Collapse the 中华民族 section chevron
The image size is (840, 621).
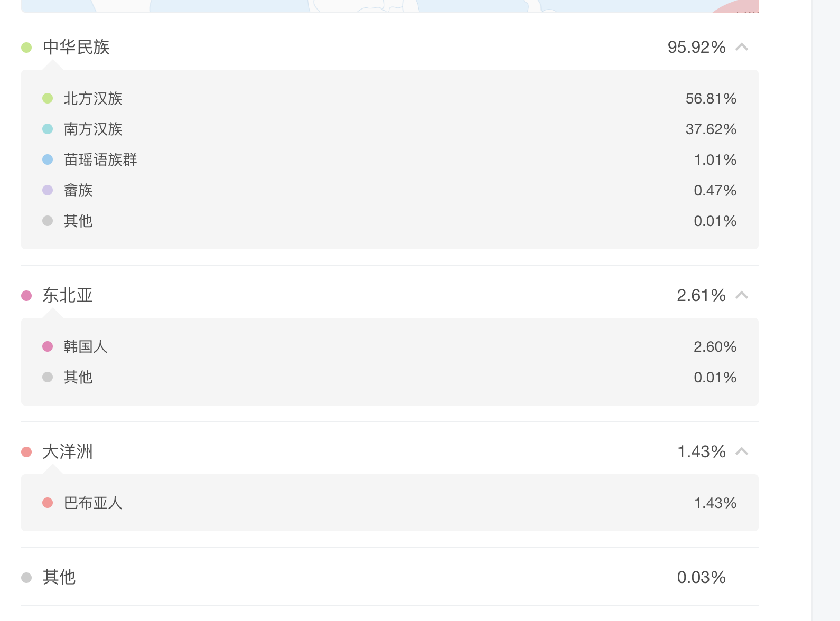[742, 47]
